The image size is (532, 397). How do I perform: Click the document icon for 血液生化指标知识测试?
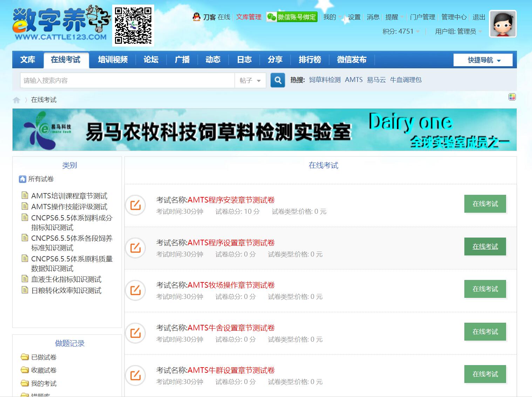pyautogui.click(x=25, y=279)
